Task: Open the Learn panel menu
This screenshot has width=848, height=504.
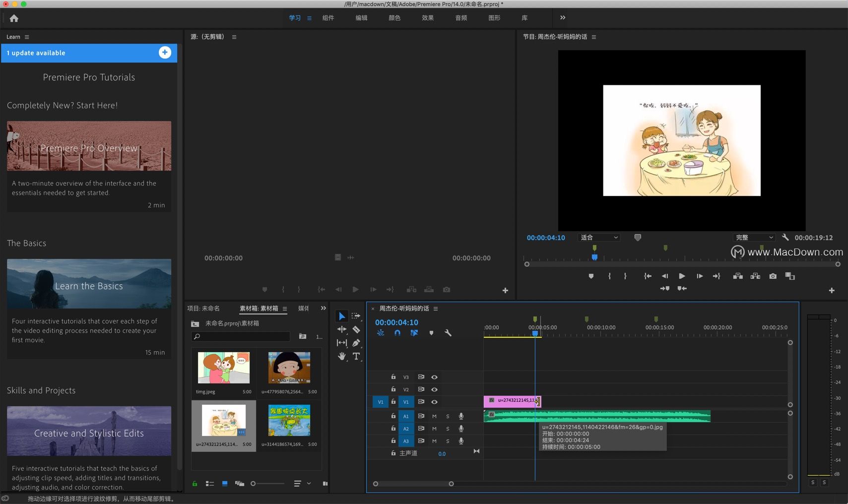Action: [x=27, y=37]
